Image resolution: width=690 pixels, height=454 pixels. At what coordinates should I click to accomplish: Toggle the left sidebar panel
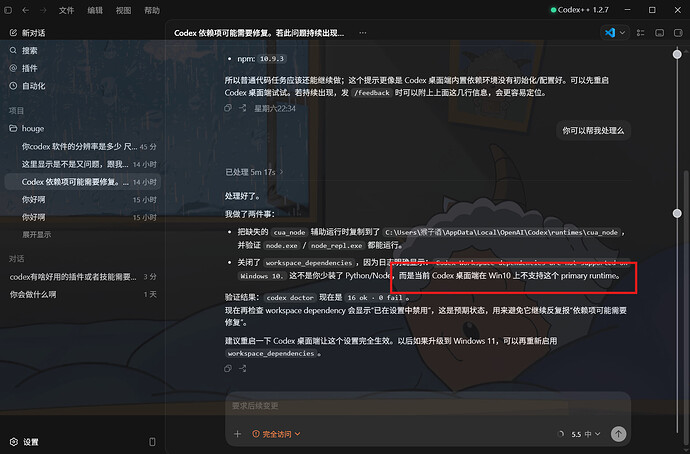click(x=8, y=10)
